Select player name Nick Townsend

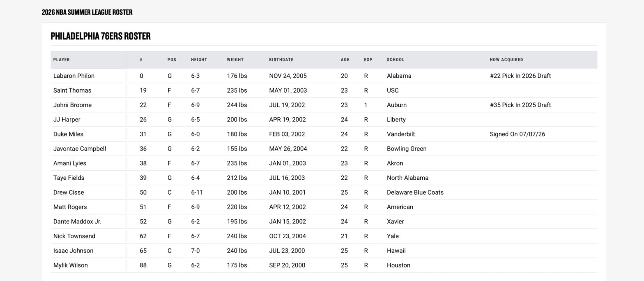(74, 236)
